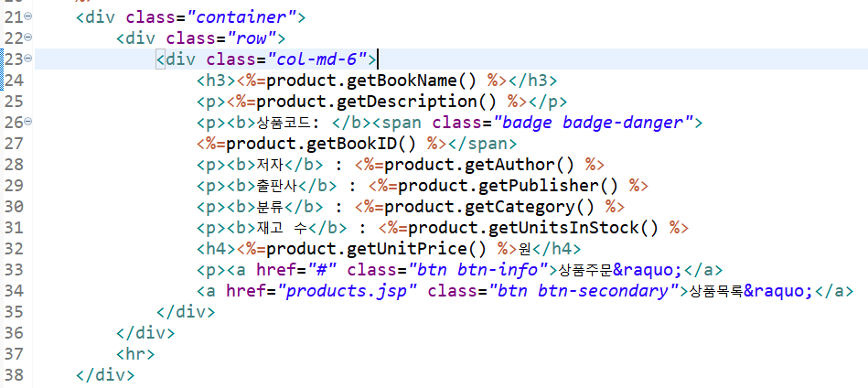This screenshot has width=868, height=388.
Task: Click the 상품코드: label text
Action: click(x=290, y=123)
